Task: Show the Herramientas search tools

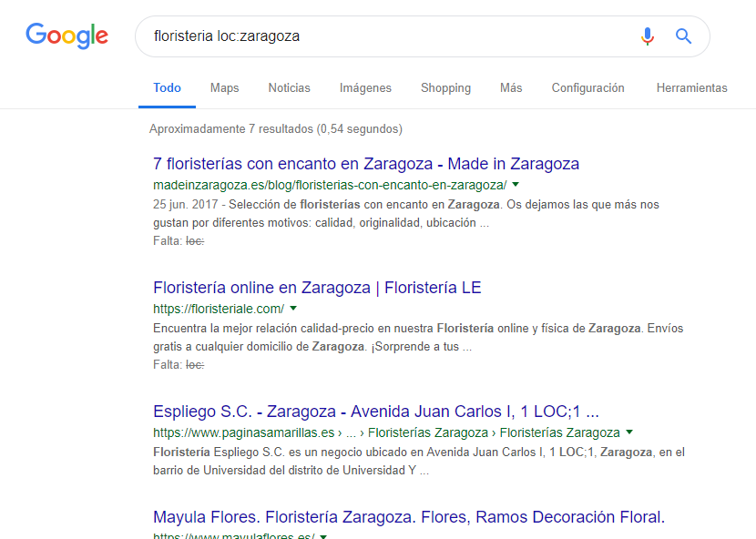Action: click(x=691, y=88)
